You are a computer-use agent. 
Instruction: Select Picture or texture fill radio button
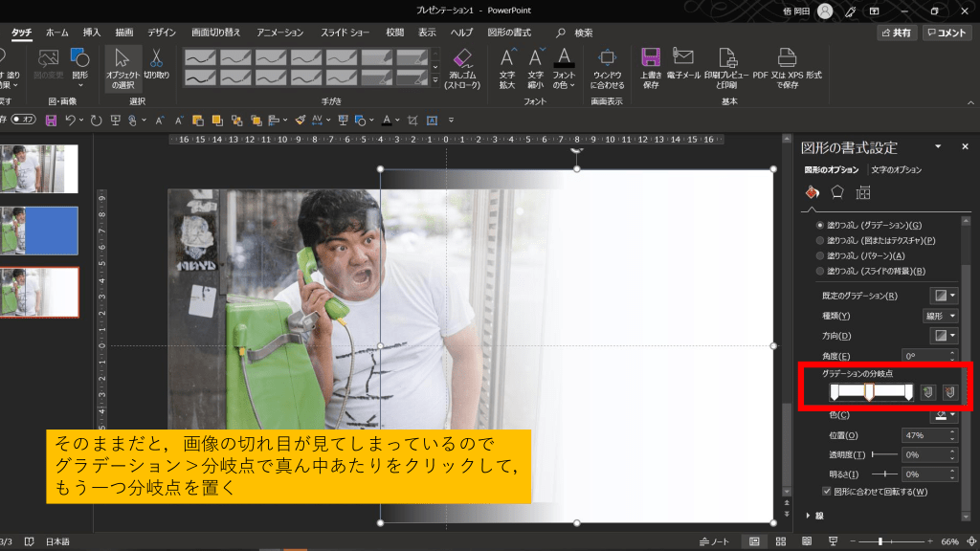[x=819, y=240]
